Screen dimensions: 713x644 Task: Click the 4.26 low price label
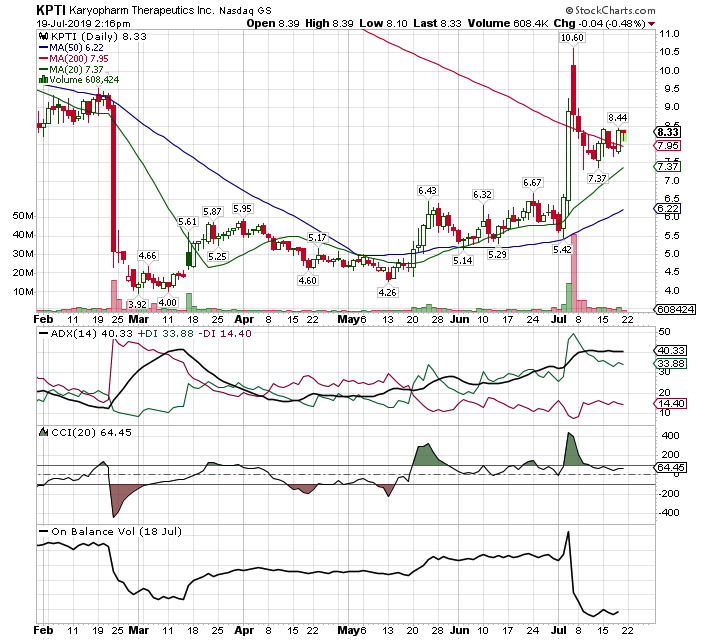coord(387,292)
